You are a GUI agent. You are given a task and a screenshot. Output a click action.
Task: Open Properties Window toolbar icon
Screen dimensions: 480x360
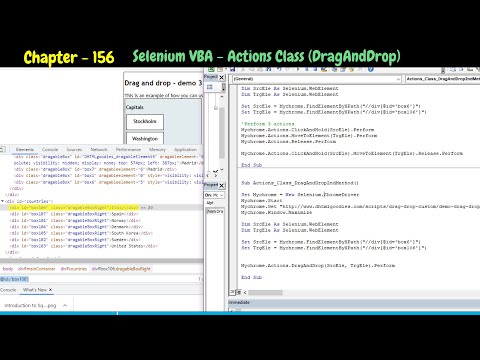tap(343, 69)
